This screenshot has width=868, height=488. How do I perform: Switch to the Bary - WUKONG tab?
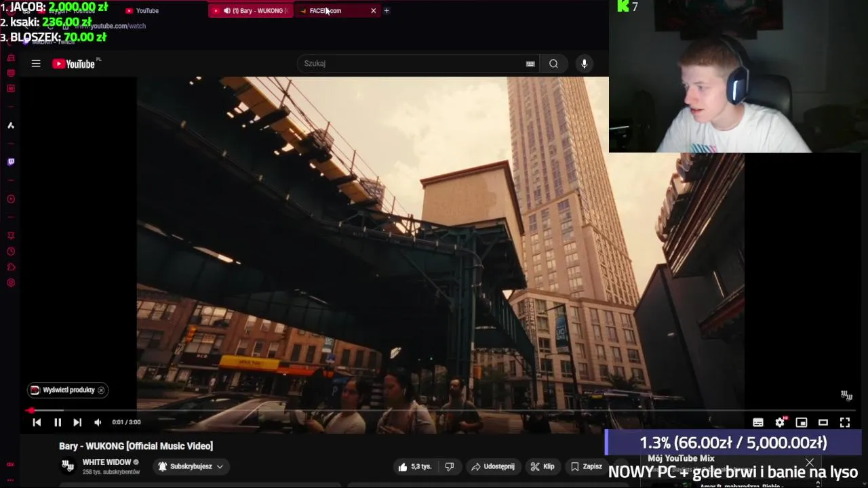[250, 11]
